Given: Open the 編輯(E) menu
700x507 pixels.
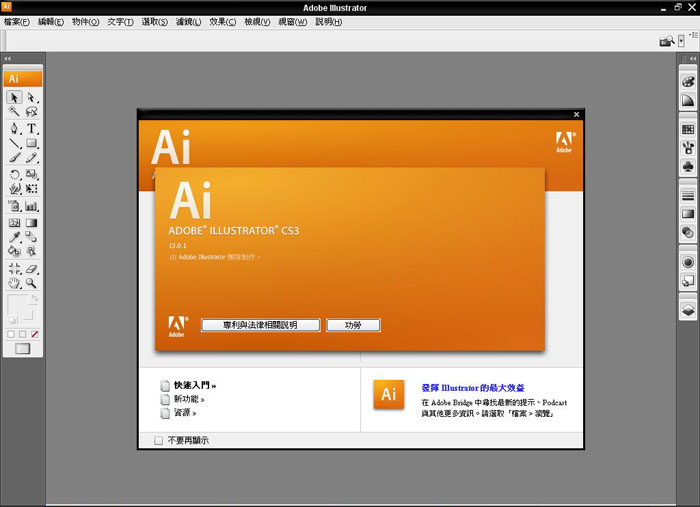Looking at the screenshot, I should 51,22.
